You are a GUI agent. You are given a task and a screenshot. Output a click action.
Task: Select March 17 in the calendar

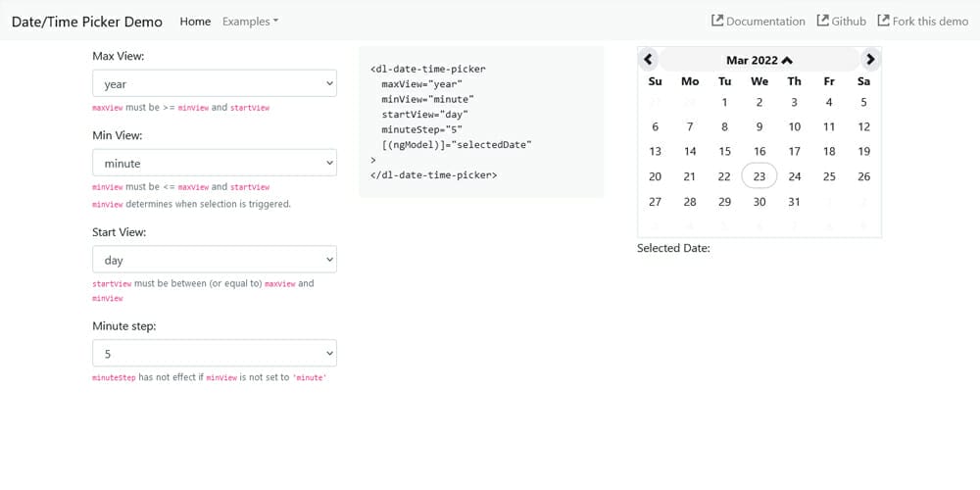click(x=795, y=151)
